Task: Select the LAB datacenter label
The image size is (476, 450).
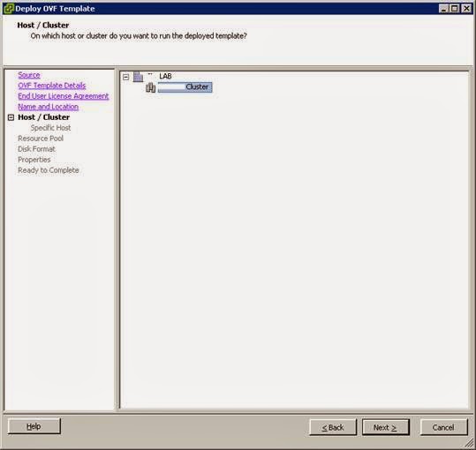Action: click(x=165, y=77)
